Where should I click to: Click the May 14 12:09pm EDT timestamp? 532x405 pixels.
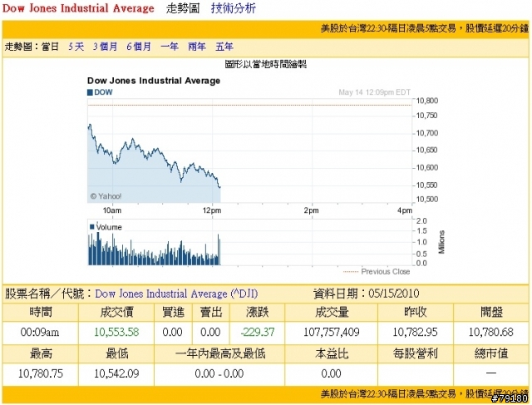click(375, 92)
